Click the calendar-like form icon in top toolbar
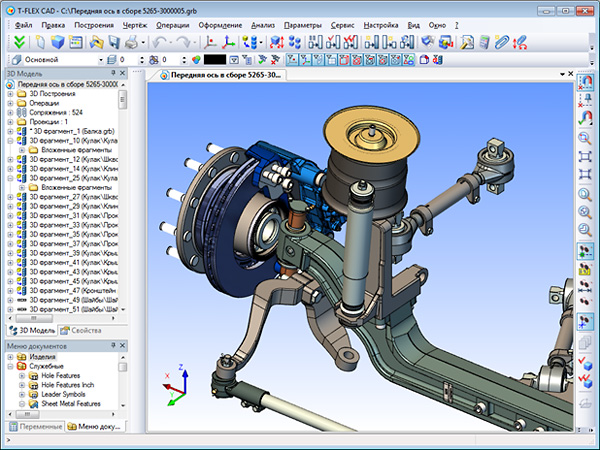Image resolution: width=600 pixels, height=450 pixels. (x=76, y=42)
